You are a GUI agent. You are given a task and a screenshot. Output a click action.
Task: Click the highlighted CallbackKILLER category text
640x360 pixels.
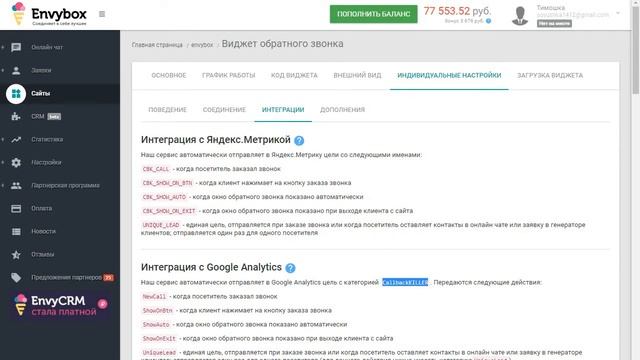click(x=405, y=282)
